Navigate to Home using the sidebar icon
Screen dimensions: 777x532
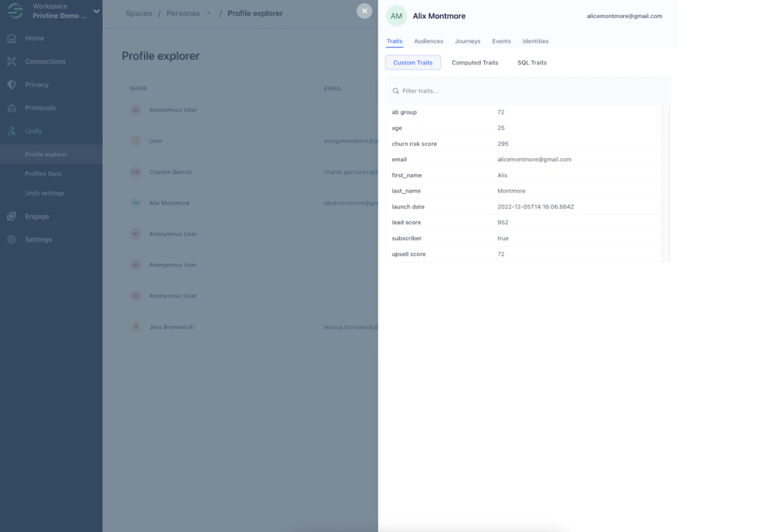(11, 38)
